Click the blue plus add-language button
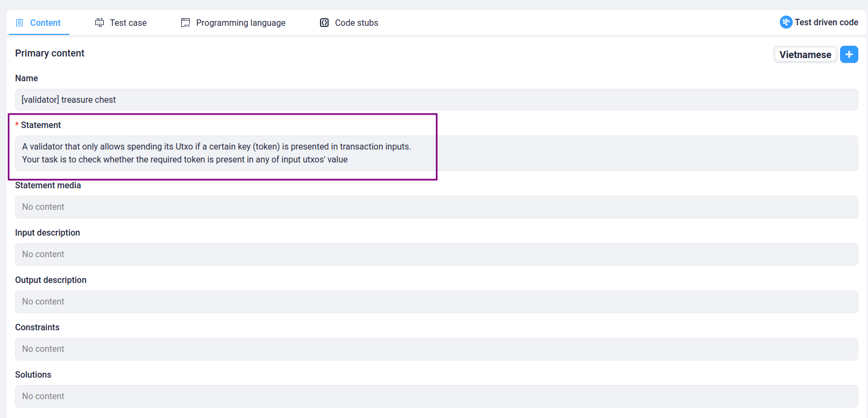 click(849, 54)
